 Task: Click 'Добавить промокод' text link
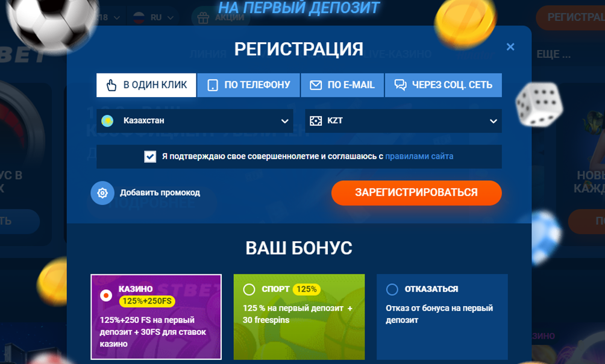coord(160,193)
